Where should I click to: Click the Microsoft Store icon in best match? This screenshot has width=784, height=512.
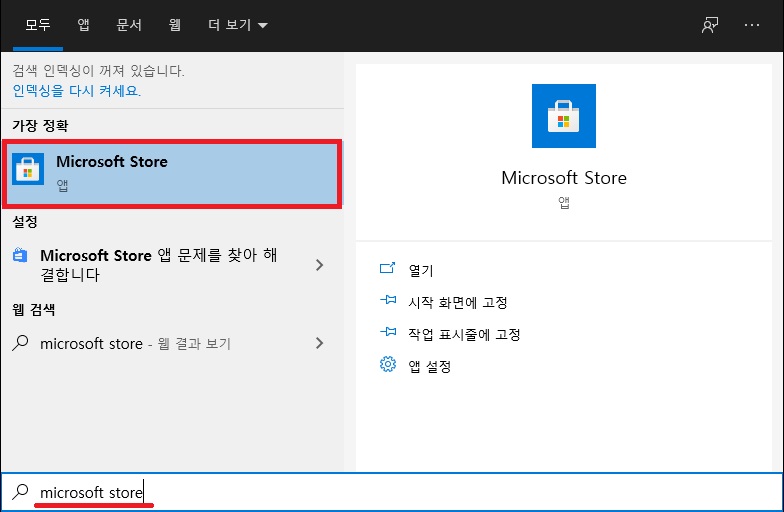(28, 169)
